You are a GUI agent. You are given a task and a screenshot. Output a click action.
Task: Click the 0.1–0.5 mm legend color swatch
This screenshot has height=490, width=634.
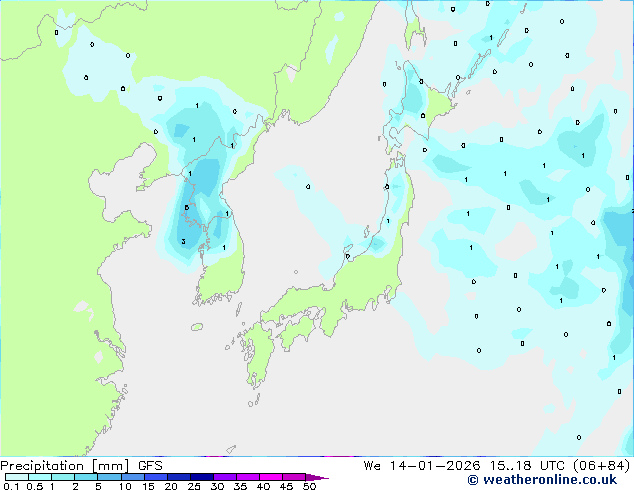(17, 477)
